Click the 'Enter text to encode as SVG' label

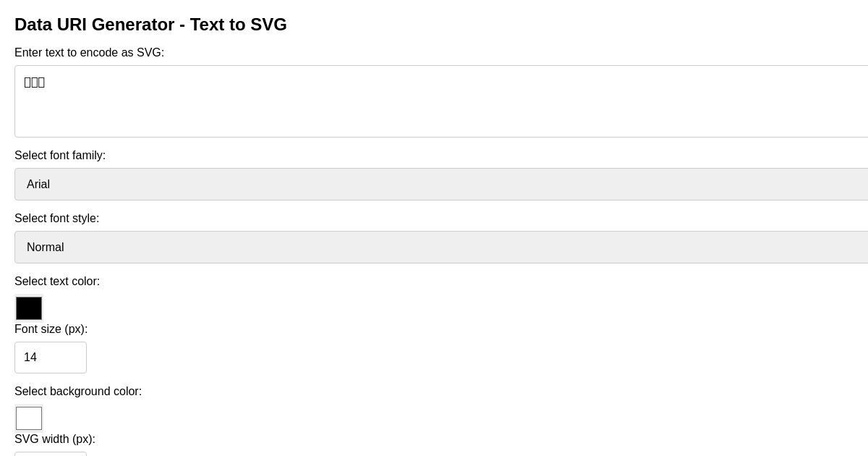pos(89,52)
